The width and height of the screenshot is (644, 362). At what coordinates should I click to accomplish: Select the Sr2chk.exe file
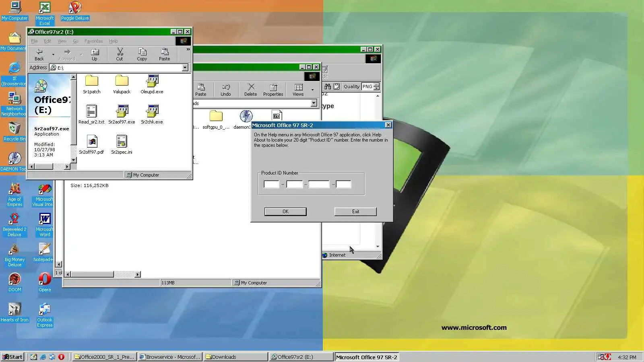[152, 115]
